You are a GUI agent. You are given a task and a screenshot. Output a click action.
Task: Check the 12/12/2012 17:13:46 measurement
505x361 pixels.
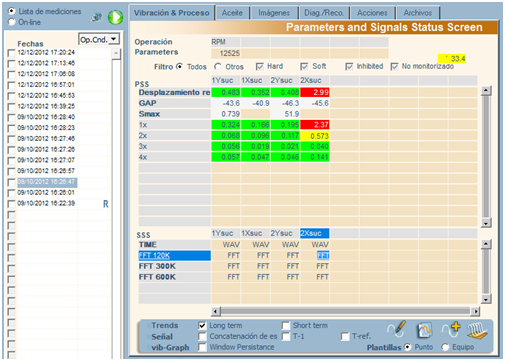11,63
